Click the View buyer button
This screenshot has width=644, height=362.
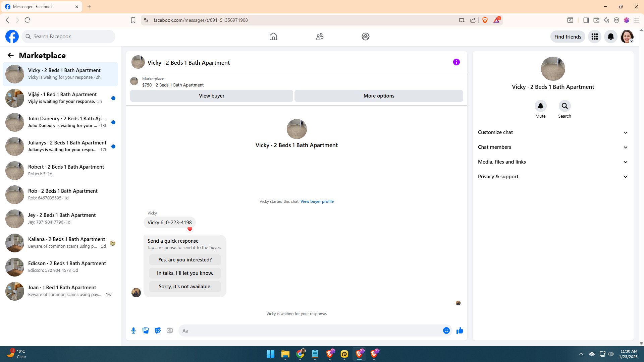211,96
